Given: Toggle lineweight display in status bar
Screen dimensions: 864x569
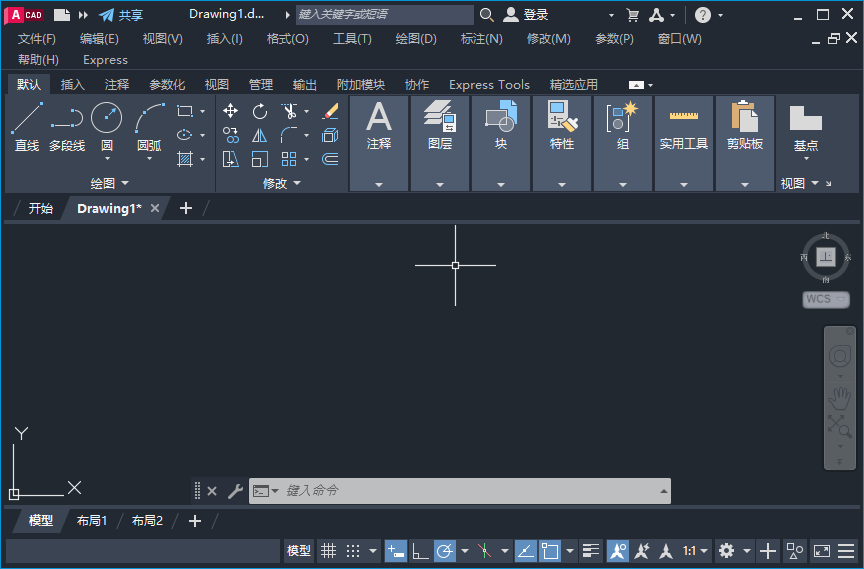Looking at the screenshot, I should (591, 551).
